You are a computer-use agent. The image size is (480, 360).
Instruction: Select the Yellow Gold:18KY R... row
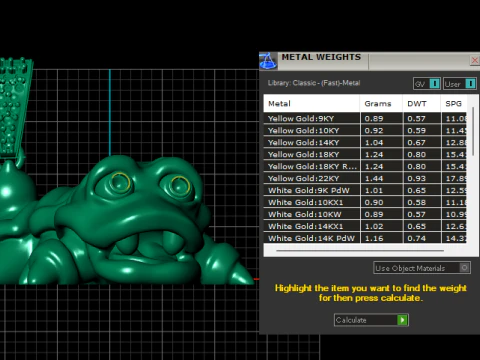(x=365, y=167)
